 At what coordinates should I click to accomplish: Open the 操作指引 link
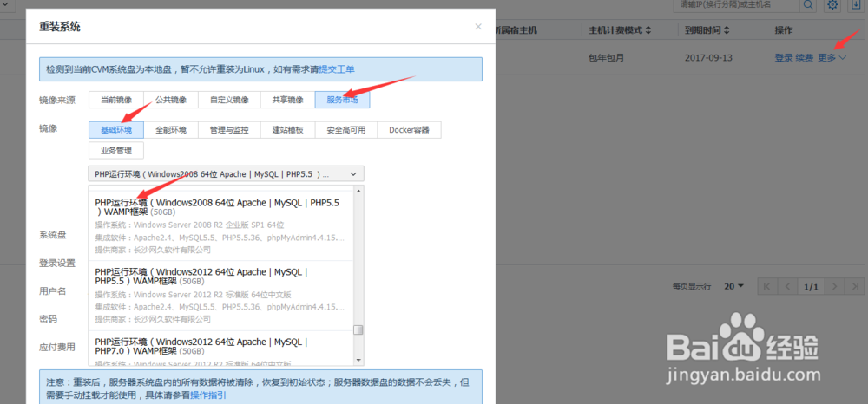point(208,394)
